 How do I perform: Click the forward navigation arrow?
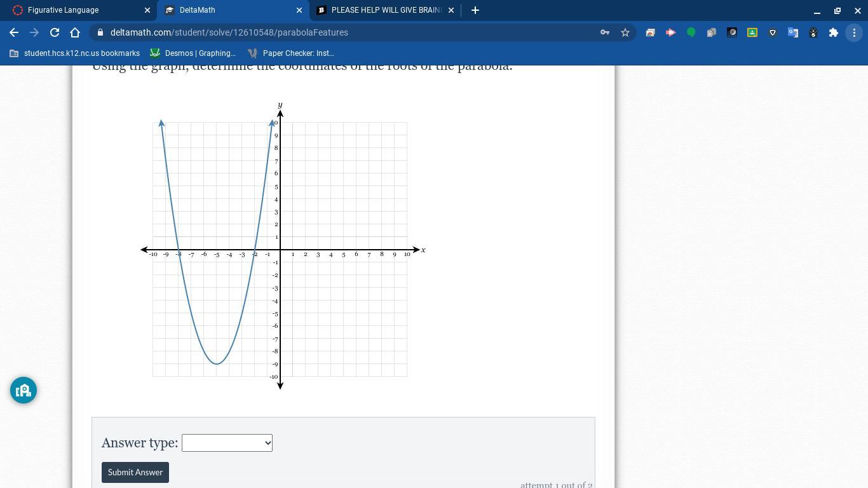(34, 32)
